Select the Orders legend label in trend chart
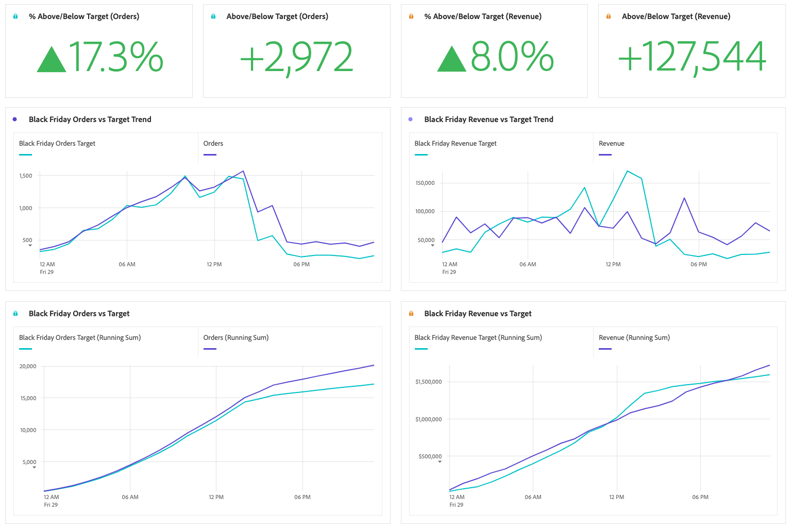The width and height of the screenshot is (792, 532). [213, 144]
